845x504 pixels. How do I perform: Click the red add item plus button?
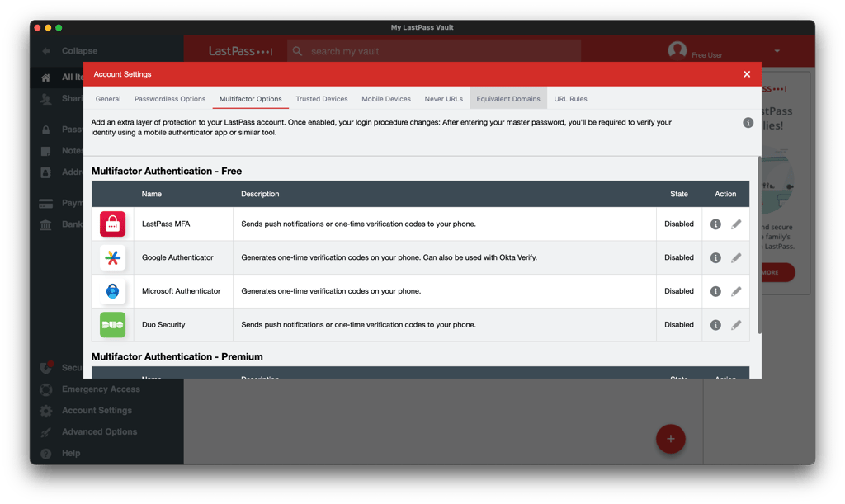point(670,439)
